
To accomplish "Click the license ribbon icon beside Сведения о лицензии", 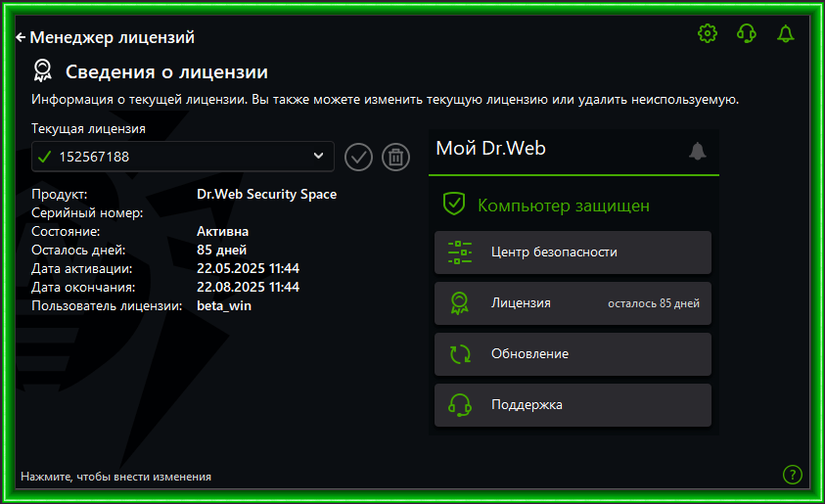I will 43,70.
